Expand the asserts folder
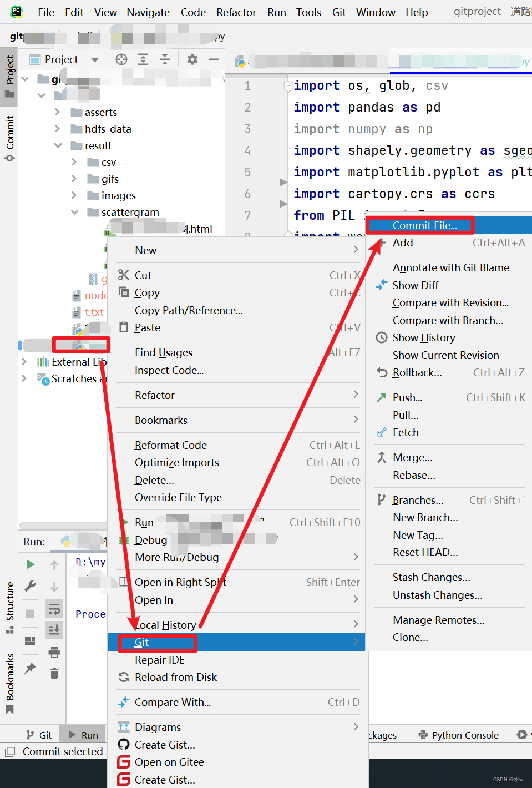 pyautogui.click(x=58, y=112)
